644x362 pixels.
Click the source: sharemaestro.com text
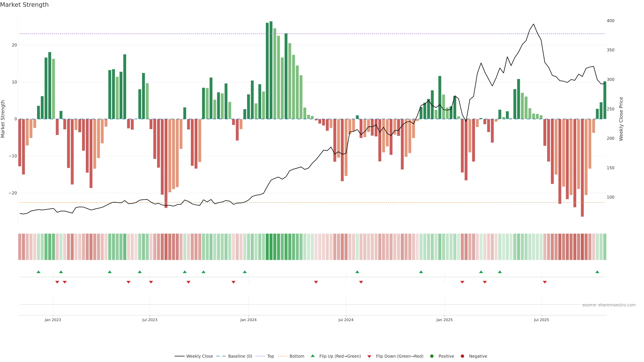coord(609,305)
